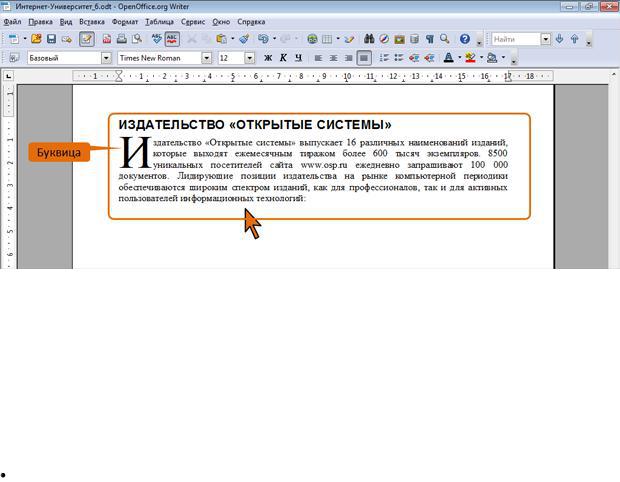Click the Decrease Indent icon
The height and width of the screenshot is (482, 620).
point(414,58)
